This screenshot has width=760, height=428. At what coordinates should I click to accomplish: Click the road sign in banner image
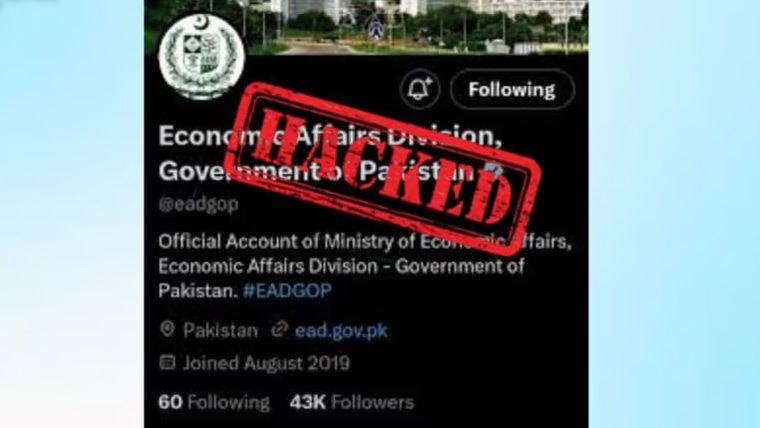coord(375,28)
